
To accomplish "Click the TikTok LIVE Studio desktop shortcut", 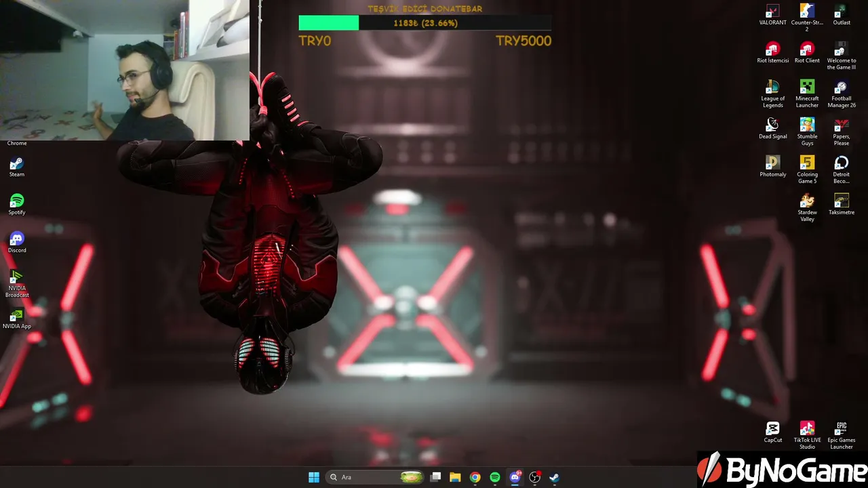I will coord(807,436).
